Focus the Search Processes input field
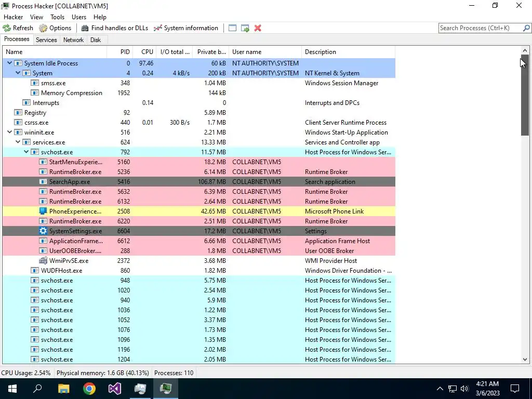The image size is (532, 399). click(481, 28)
